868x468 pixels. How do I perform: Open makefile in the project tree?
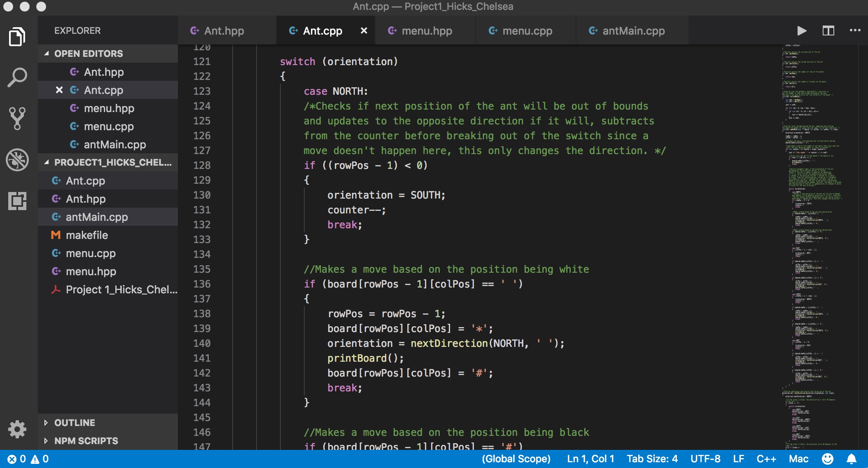[87, 235]
